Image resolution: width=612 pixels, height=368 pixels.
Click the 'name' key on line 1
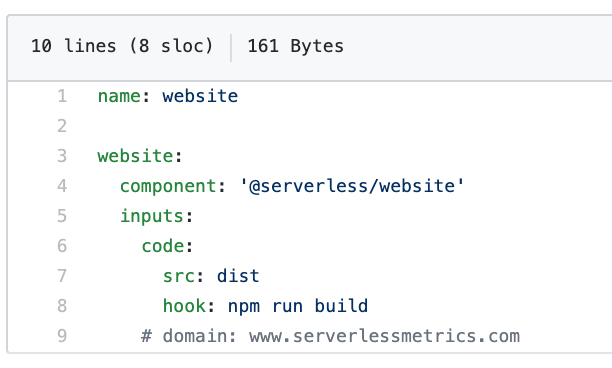119,96
